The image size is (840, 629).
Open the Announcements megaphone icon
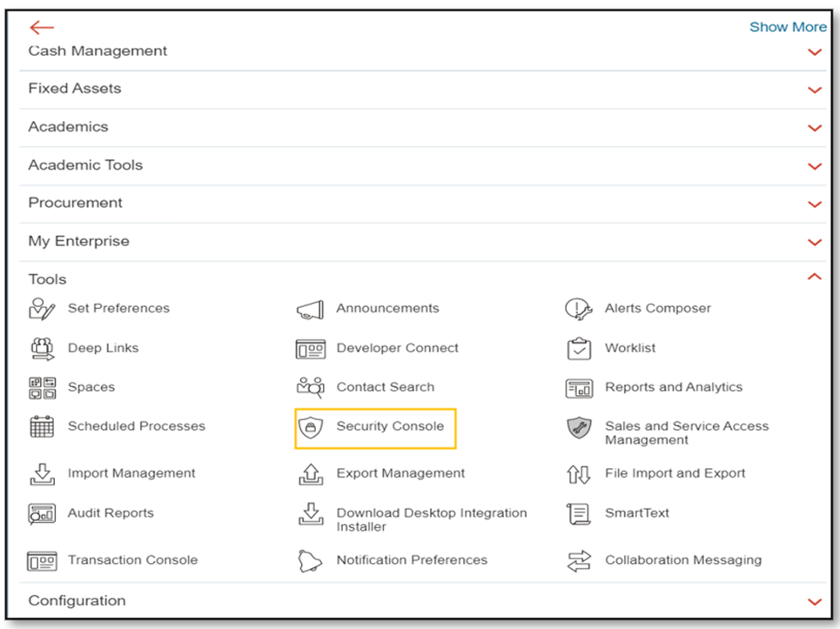pyautogui.click(x=310, y=310)
